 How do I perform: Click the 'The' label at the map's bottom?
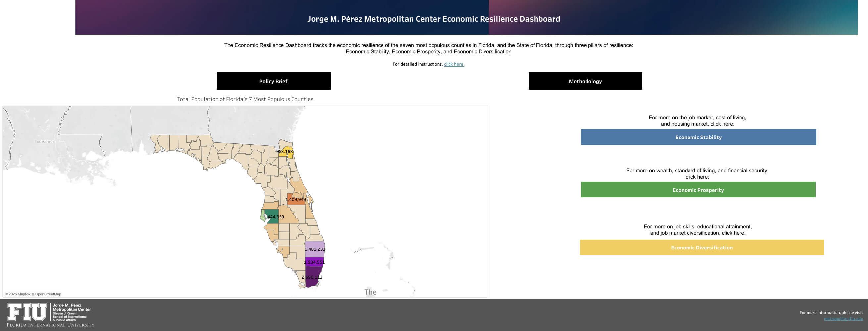click(370, 292)
